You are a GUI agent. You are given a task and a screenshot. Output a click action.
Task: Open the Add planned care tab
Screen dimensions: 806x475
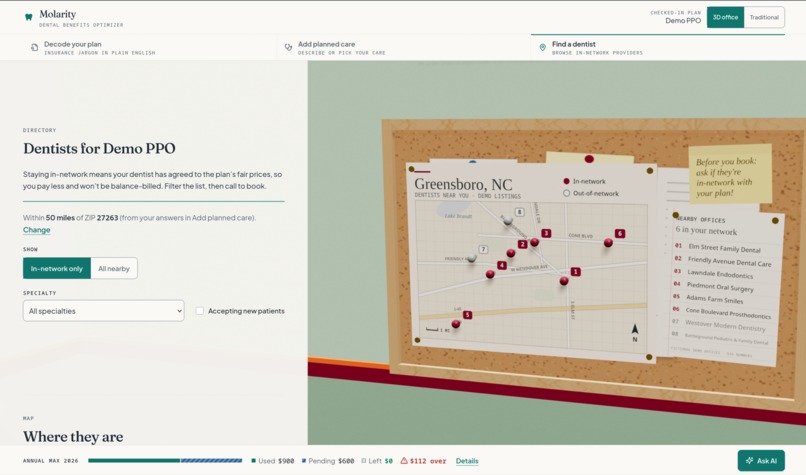[x=404, y=47]
